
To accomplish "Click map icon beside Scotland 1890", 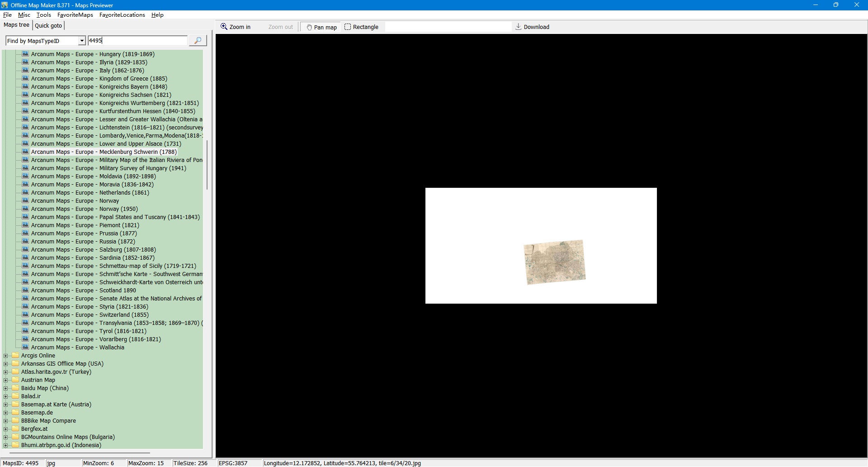I will pos(25,290).
